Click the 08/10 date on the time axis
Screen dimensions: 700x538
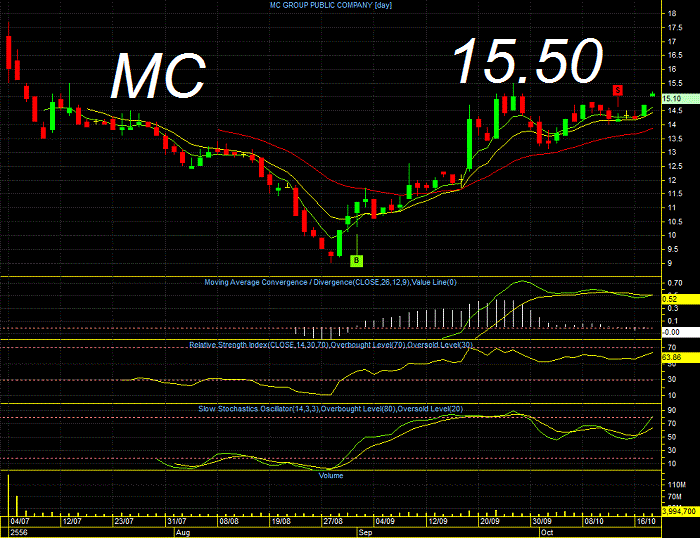pyautogui.click(x=594, y=521)
